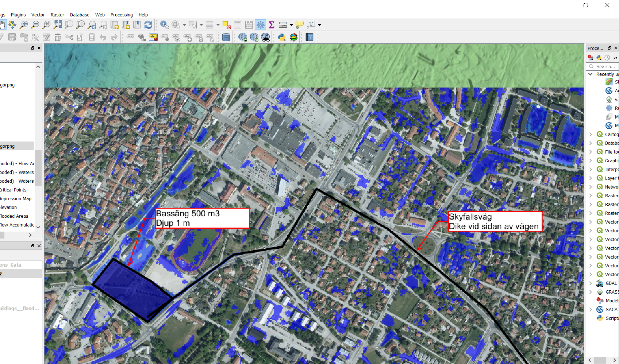Image resolution: width=619 pixels, height=364 pixels.
Task: Click the Processing Search field
Action: [603, 66]
